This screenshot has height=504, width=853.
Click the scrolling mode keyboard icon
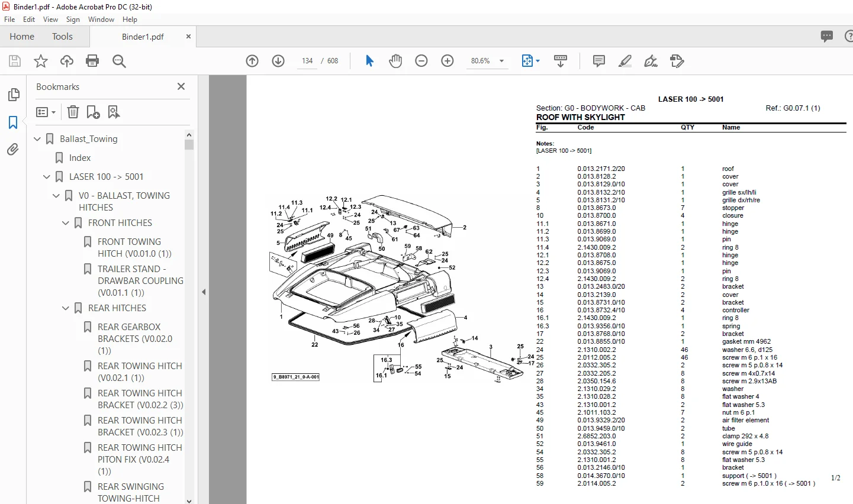click(x=561, y=61)
